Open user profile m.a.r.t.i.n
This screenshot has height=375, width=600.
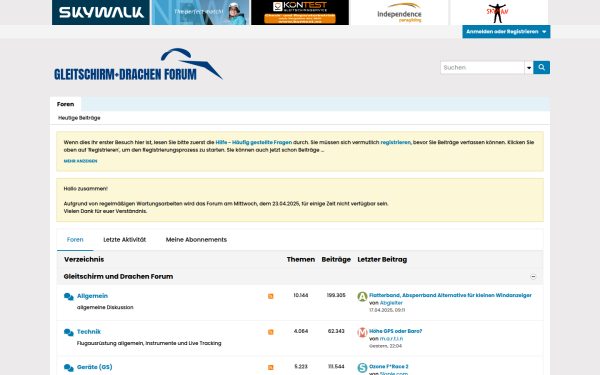[x=391, y=339]
